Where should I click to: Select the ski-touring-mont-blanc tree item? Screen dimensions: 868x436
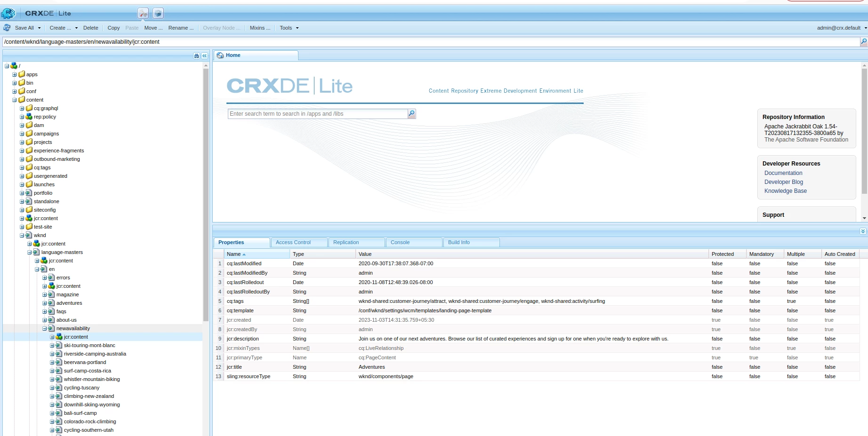89,345
